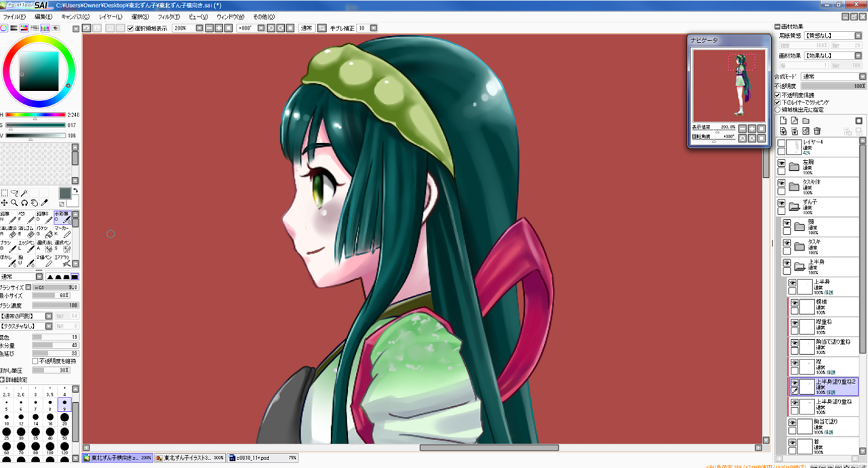868x468 pixels.
Task: Choose the 消しゴム eraser tool
Action: tap(26, 233)
